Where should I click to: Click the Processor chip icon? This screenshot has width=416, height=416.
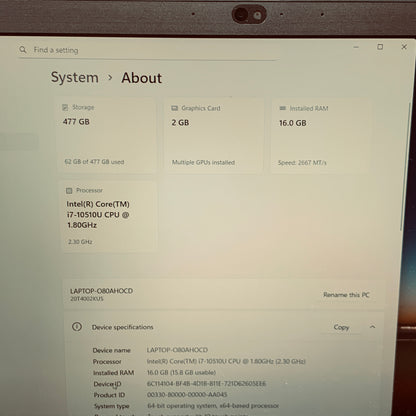[x=69, y=191]
